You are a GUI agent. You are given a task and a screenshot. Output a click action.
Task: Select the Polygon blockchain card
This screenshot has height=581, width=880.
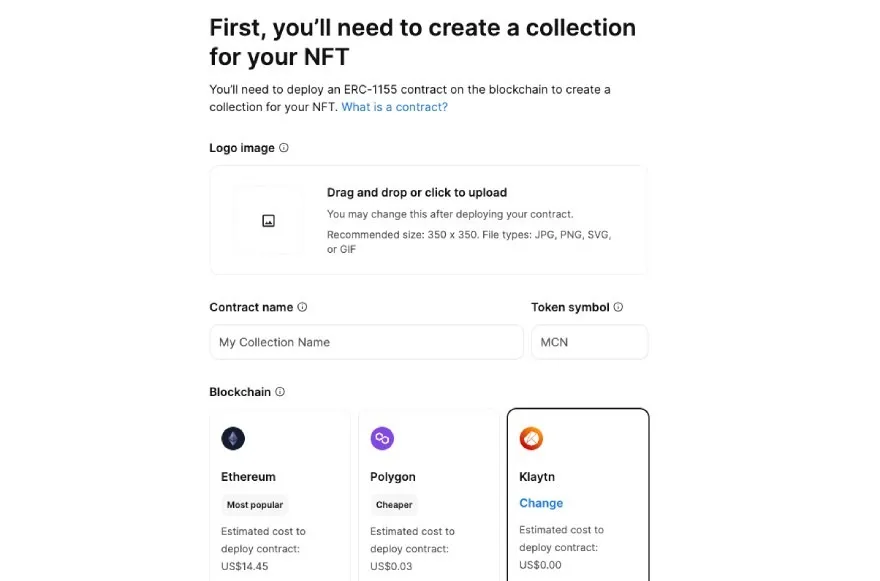[x=429, y=495]
